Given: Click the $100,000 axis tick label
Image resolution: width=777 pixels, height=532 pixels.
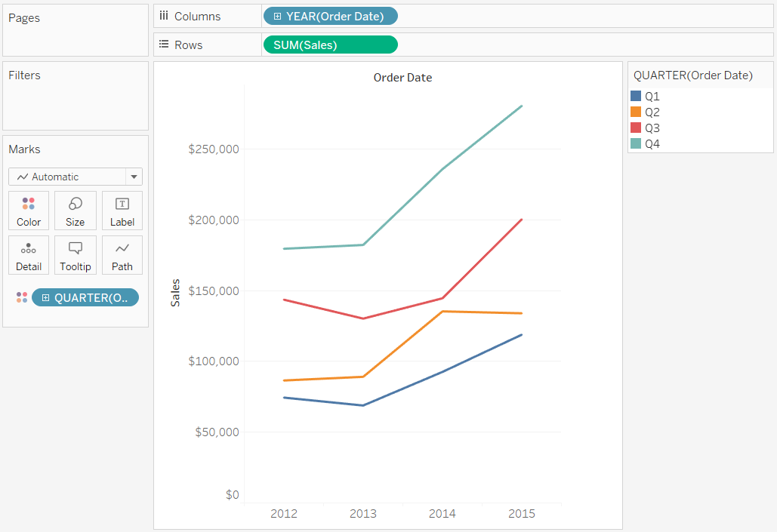Looking at the screenshot, I should pyautogui.click(x=214, y=361).
